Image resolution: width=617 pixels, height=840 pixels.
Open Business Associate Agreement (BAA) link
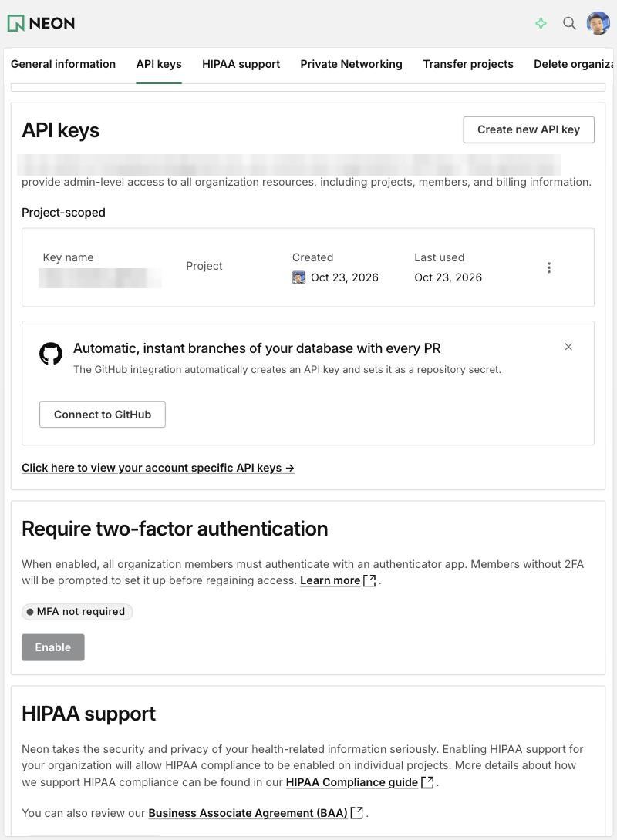(x=248, y=813)
